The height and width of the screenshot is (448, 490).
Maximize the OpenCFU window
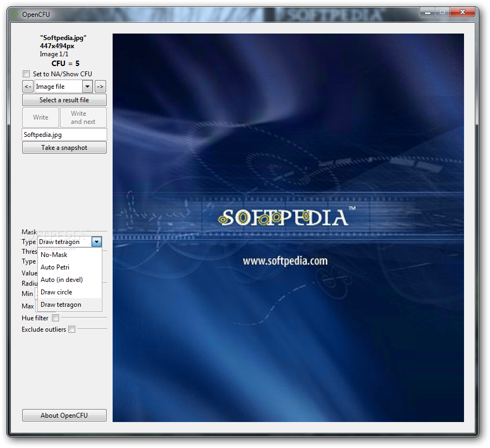[442, 12]
